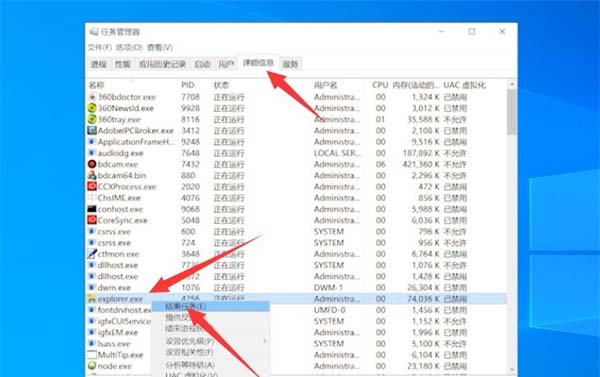
Task: Select the audiodg.exe process row
Action: [297, 153]
